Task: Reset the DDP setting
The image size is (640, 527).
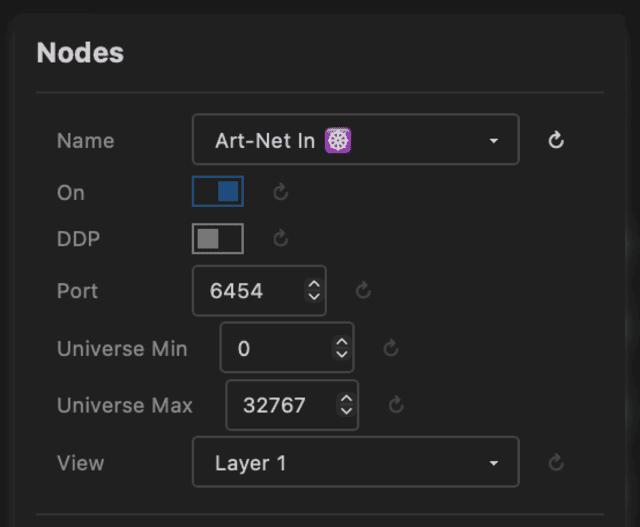Action: tap(281, 238)
